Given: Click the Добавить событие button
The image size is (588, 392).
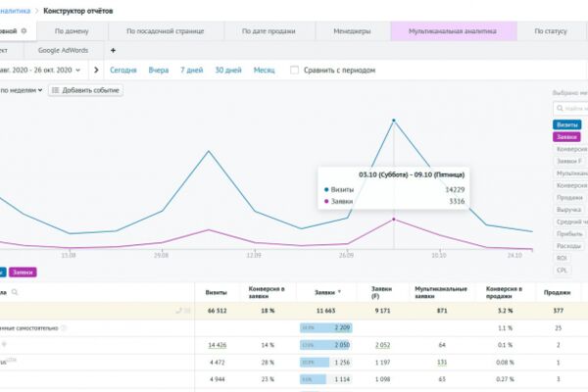Looking at the screenshot, I should tap(85, 90).
